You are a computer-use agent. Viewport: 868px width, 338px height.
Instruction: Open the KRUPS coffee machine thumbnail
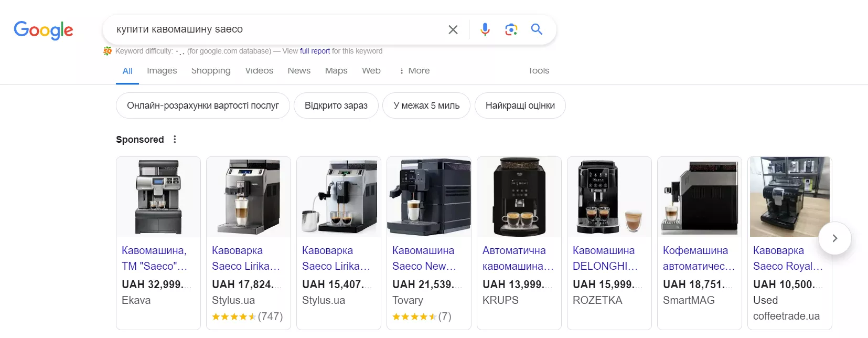(x=519, y=197)
